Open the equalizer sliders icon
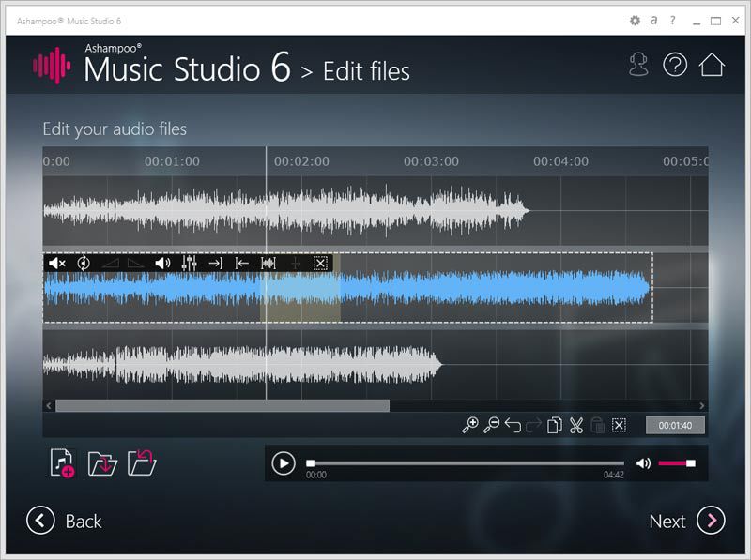This screenshot has height=560, width=751. [190, 263]
